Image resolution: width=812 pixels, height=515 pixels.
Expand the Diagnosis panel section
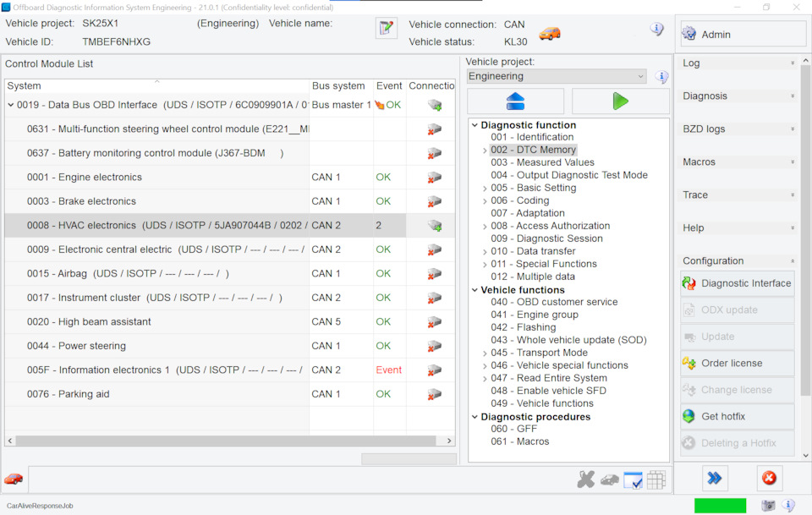tap(738, 96)
